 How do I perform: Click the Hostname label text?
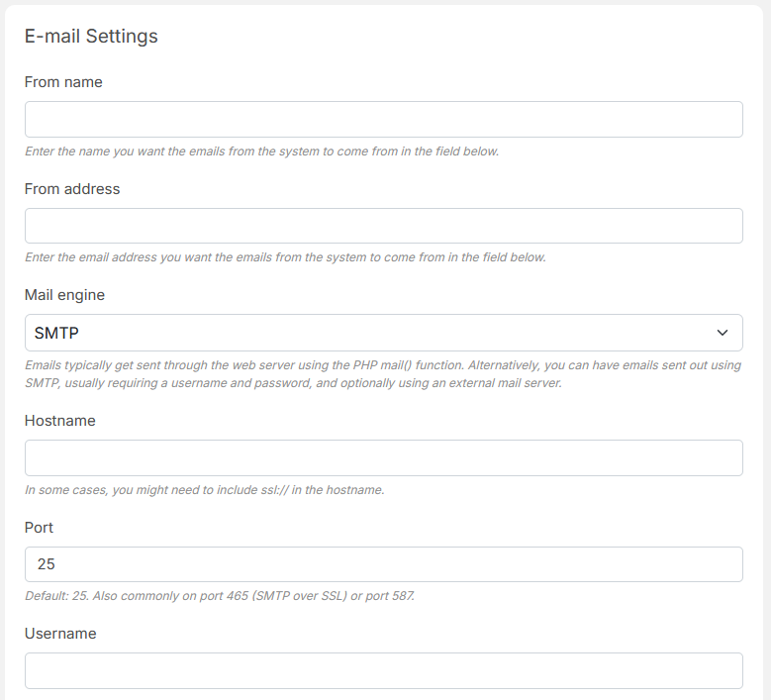(x=60, y=421)
